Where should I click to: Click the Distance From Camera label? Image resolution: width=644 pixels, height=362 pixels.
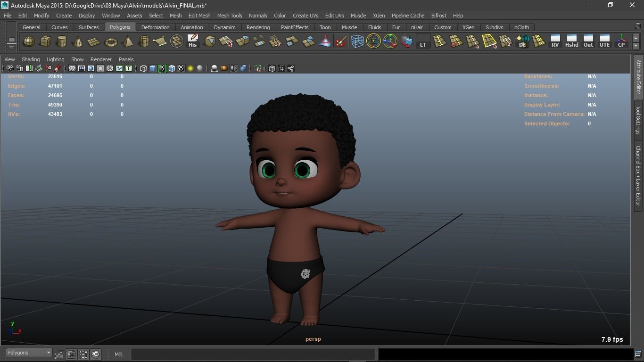coord(554,114)
